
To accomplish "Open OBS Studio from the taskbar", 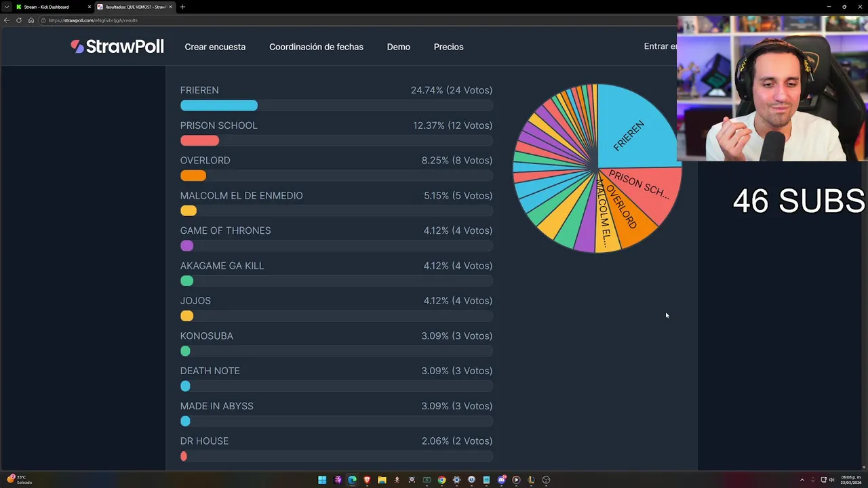I will tap(546, 480).
